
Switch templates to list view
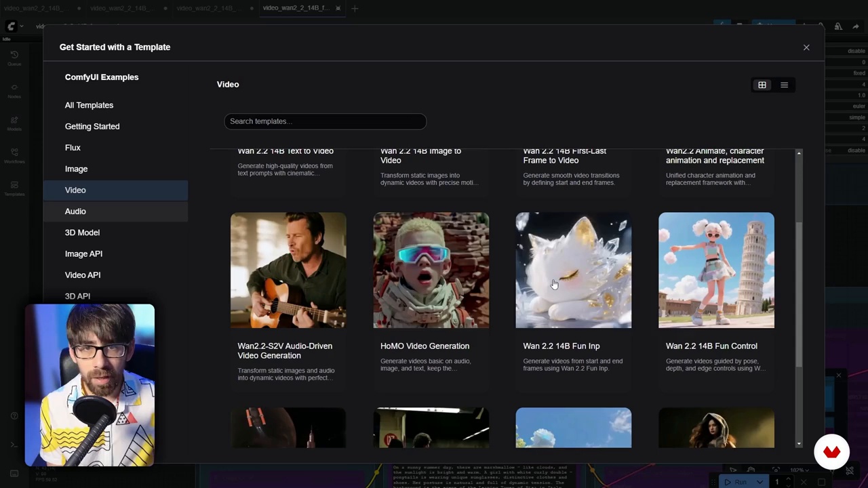[784, 85]
